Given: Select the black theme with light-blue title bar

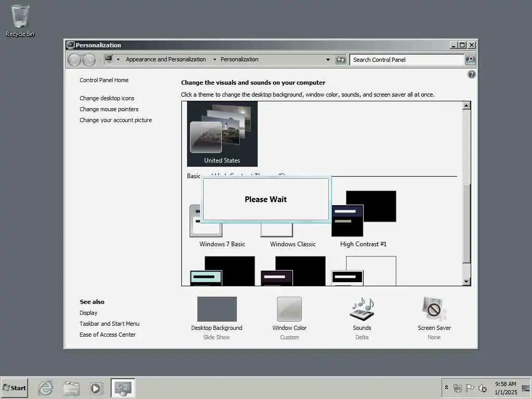Looking at the screenshot, I should (x=222, y=271).
